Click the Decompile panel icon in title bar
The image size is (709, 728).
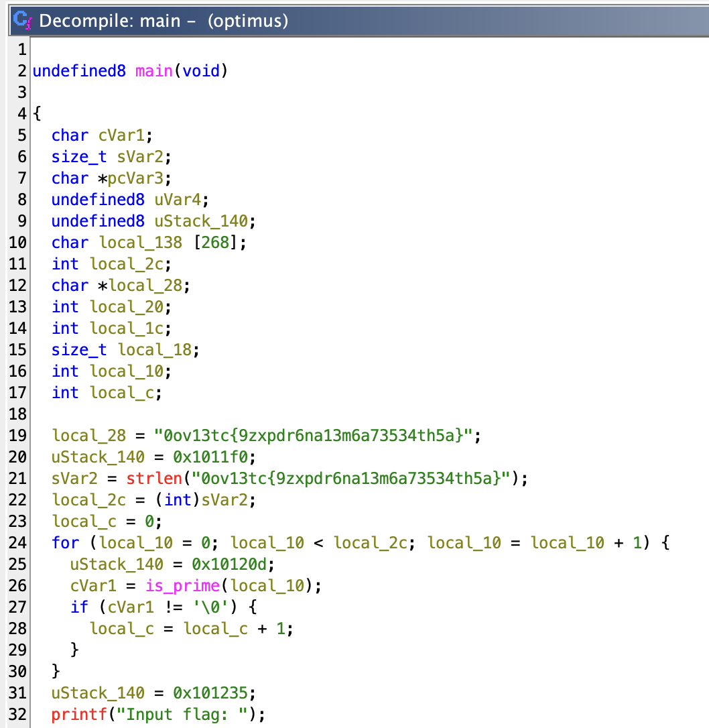(x=22, y=21)
